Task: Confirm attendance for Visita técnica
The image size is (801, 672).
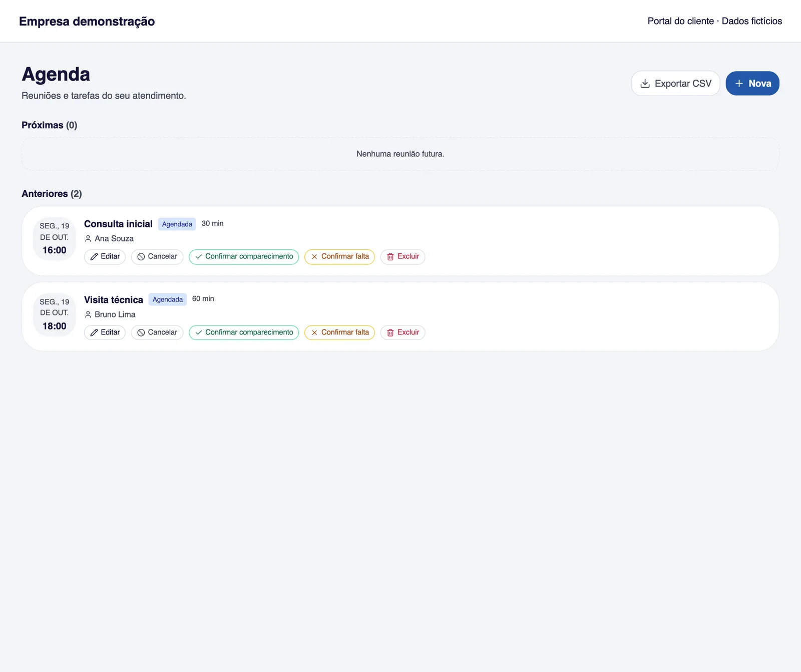Action: [x=244, y=332]
